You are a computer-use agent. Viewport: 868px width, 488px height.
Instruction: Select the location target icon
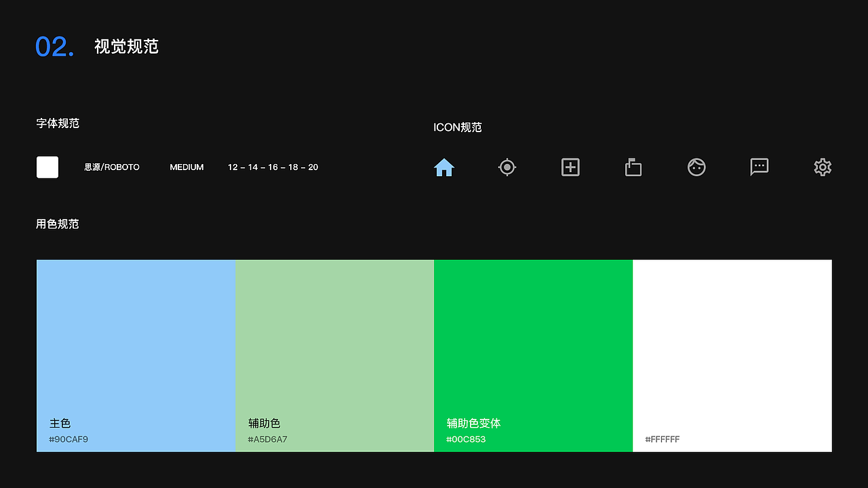pyautogui.click(x=507, y=167)
